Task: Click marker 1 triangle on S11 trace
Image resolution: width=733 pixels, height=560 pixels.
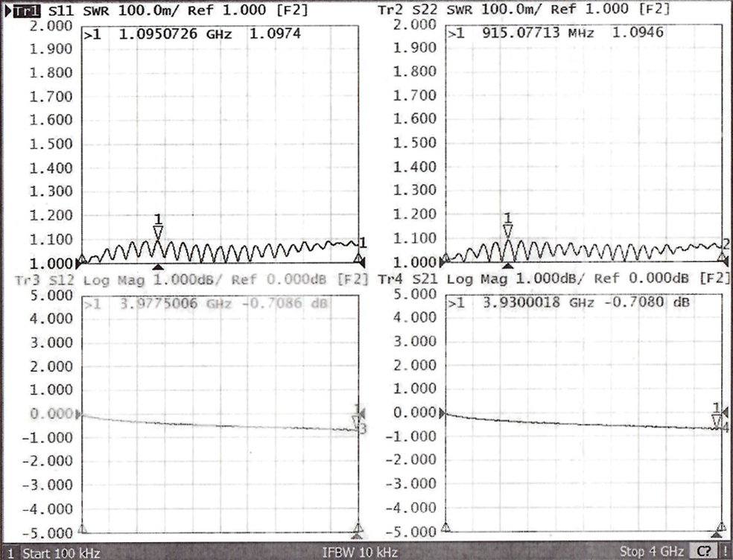Action: (157, 232)
